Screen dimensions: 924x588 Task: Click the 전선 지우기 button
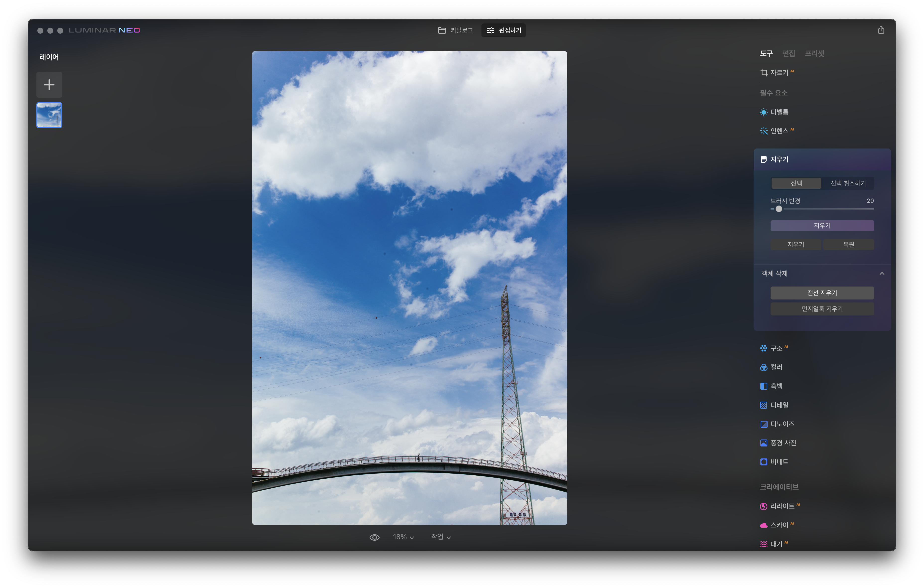coord(822,293)
